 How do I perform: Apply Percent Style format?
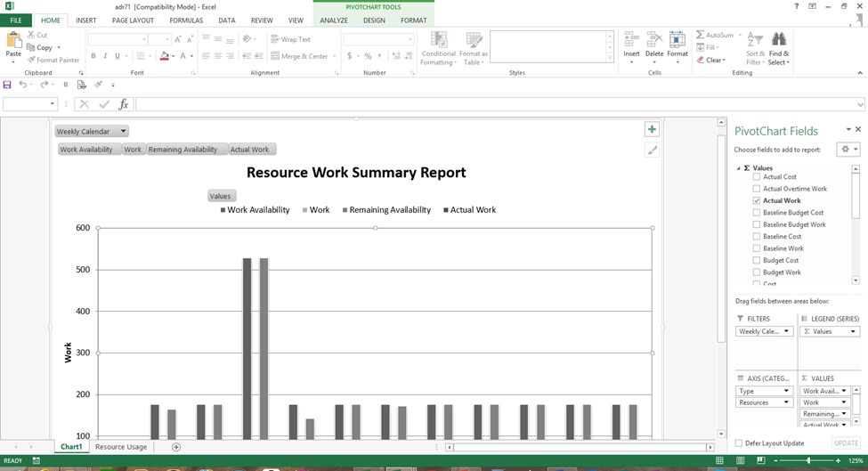[368, 56]
